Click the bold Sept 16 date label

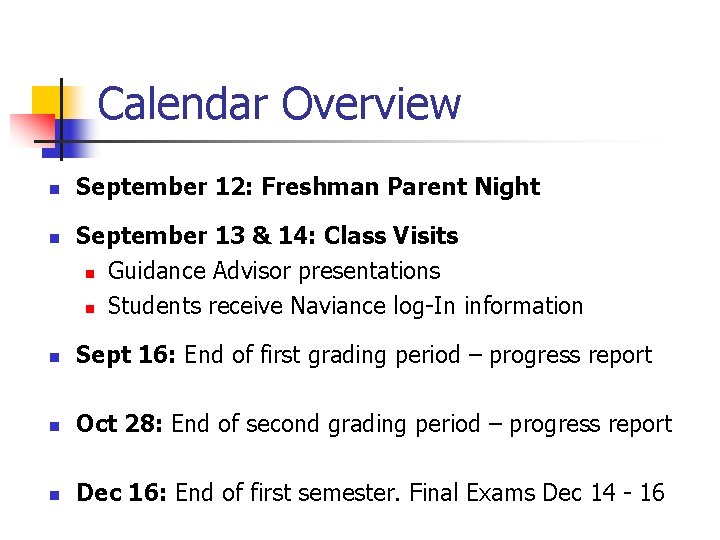pos(125,355)
